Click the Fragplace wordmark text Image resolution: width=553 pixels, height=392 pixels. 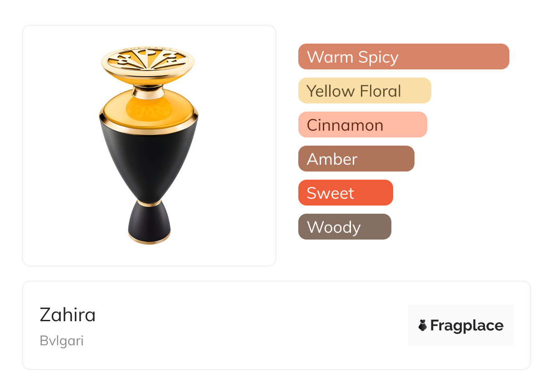[467, 325]
